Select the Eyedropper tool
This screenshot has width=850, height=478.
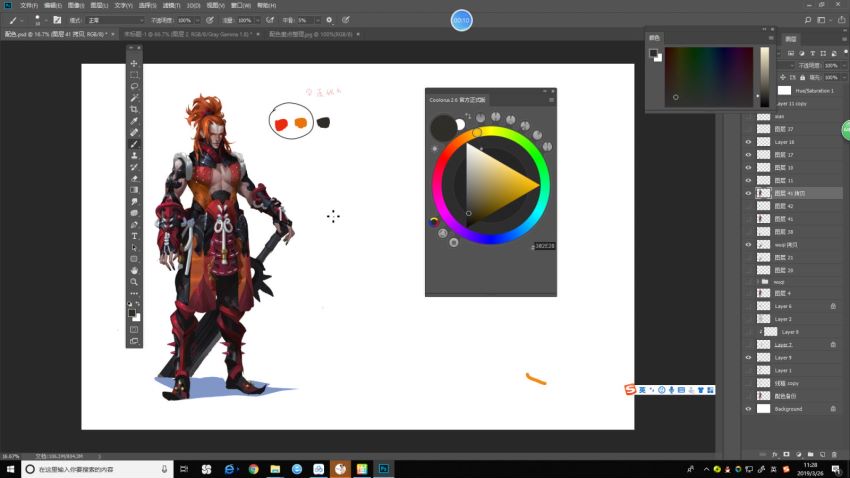tap(134, 121)
